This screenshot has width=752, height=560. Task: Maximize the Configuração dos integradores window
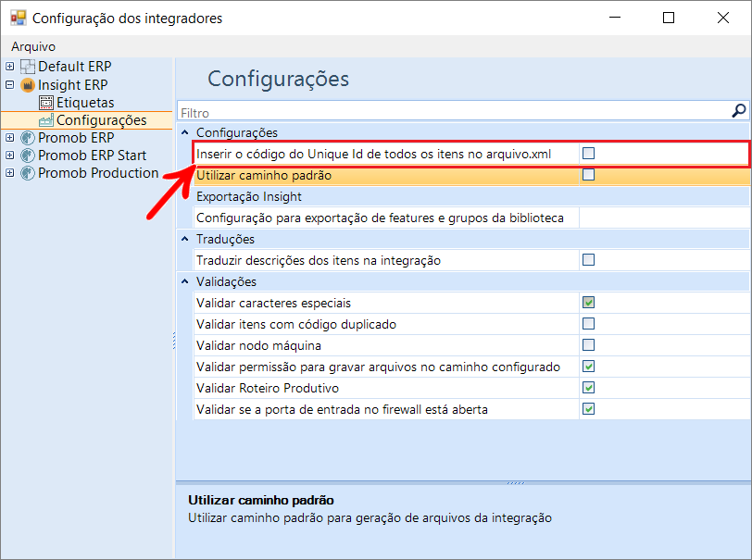[x=669, y=18]
